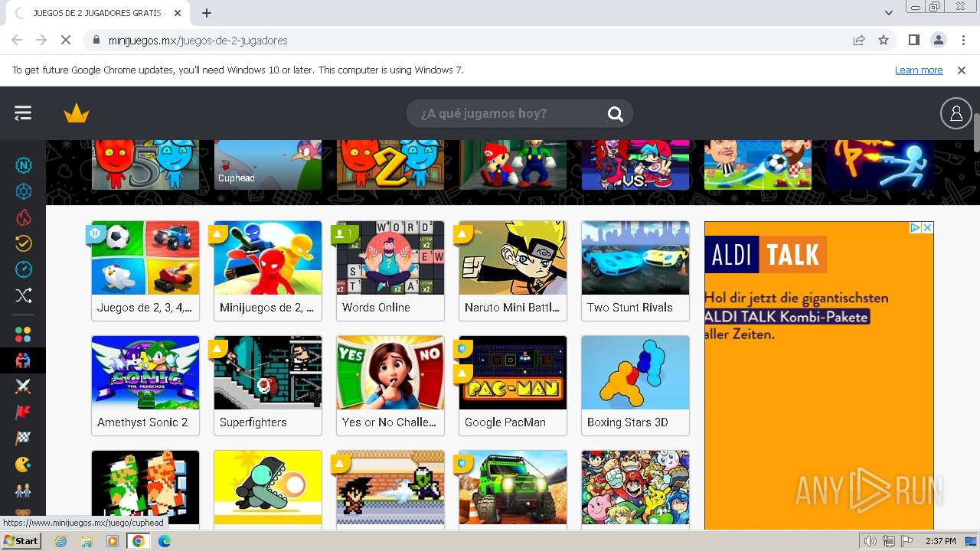Open the Cuphead banner thumbnail

pyautogui.click(x=268, y=165)
